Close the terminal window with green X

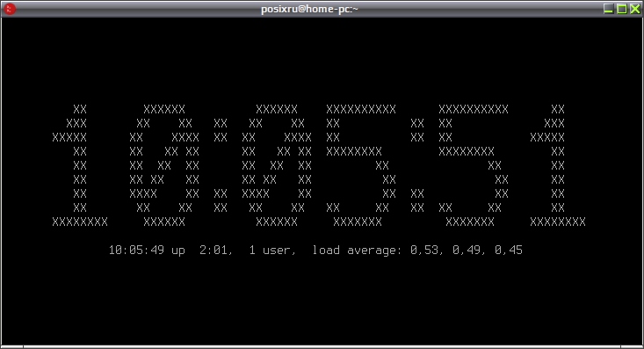coord(635,9)
